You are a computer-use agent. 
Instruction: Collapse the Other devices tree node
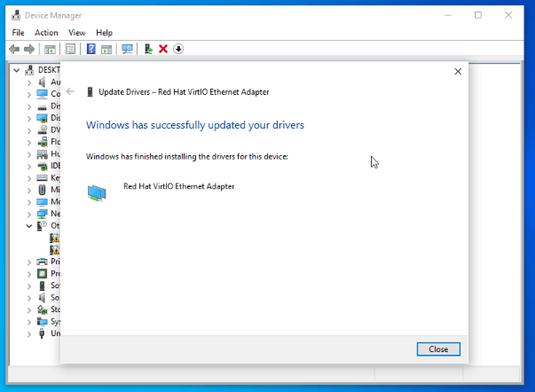29,226
